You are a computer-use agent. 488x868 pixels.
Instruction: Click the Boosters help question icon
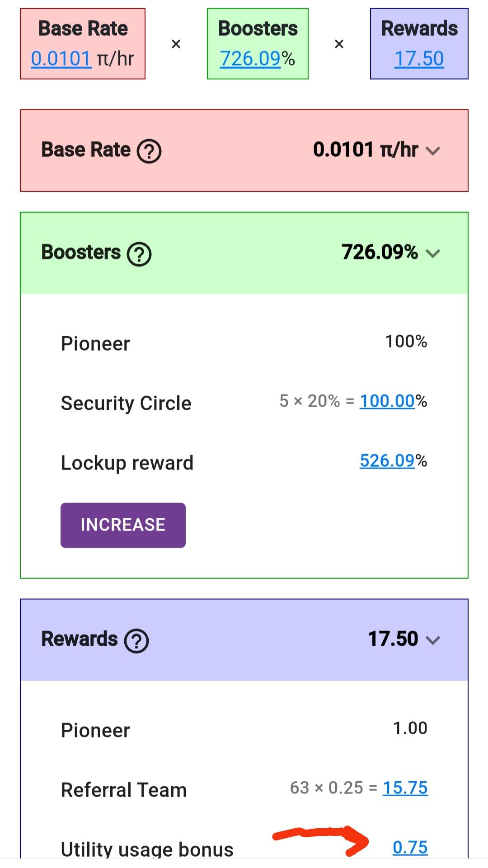(x=139, y=254)
